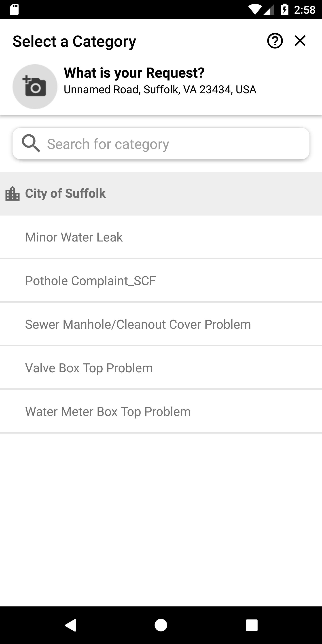Screen dimensions: 322x644
Task: Click the search magnifier icon
Action: click(31, 143)
